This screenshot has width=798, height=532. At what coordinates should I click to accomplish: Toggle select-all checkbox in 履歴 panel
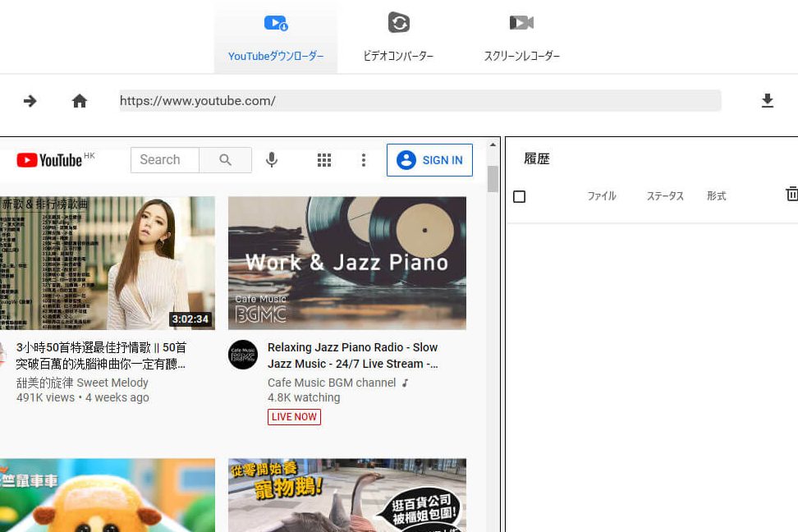pyautogui.click(x=519, y=196)
